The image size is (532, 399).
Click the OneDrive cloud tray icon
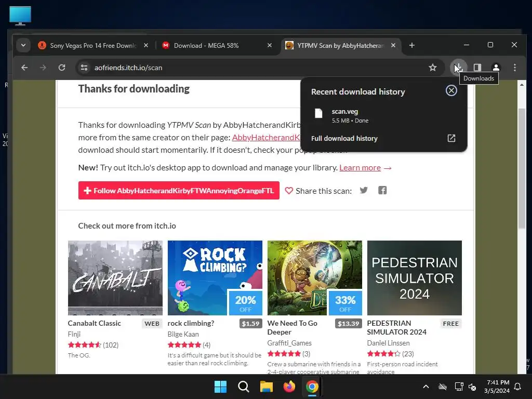(x=443, y=387)
